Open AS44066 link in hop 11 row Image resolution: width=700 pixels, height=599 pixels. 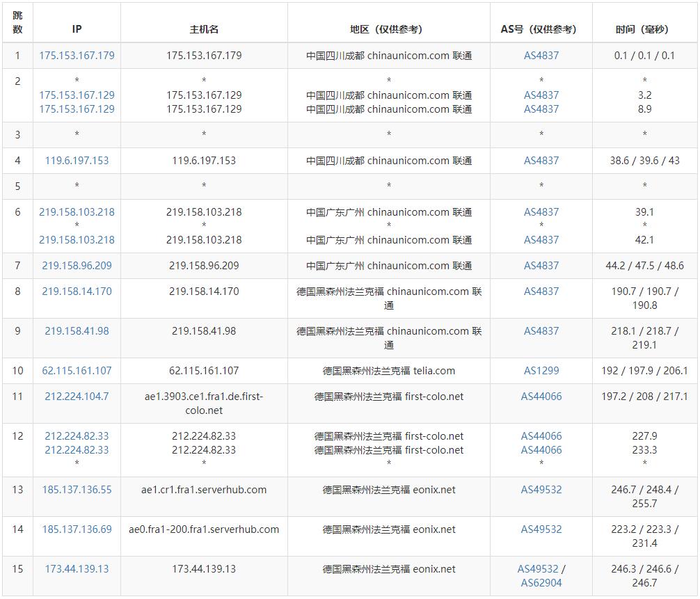(541, 397)
